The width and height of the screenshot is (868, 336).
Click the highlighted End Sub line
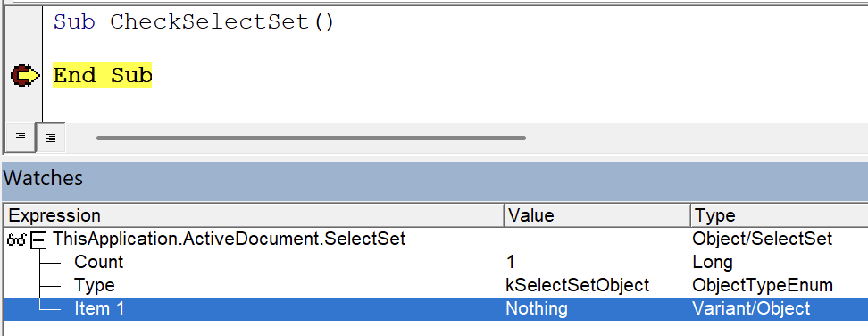click(x=103, y=75)
